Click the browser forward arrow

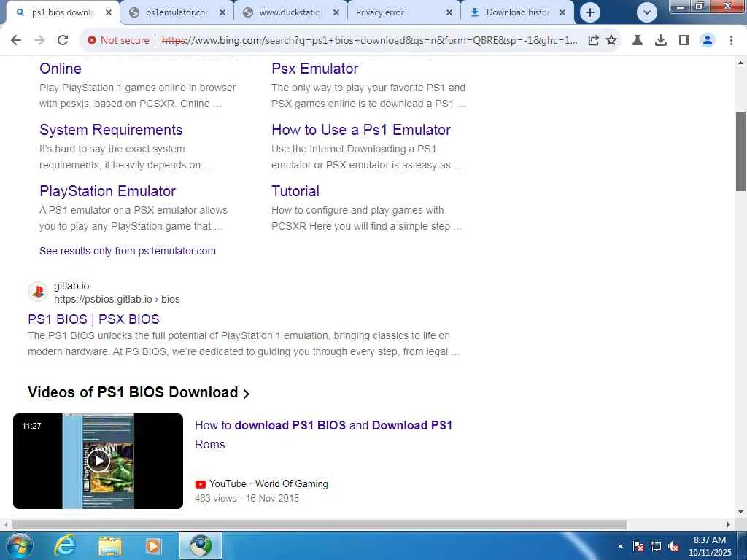tap(39, 41)
